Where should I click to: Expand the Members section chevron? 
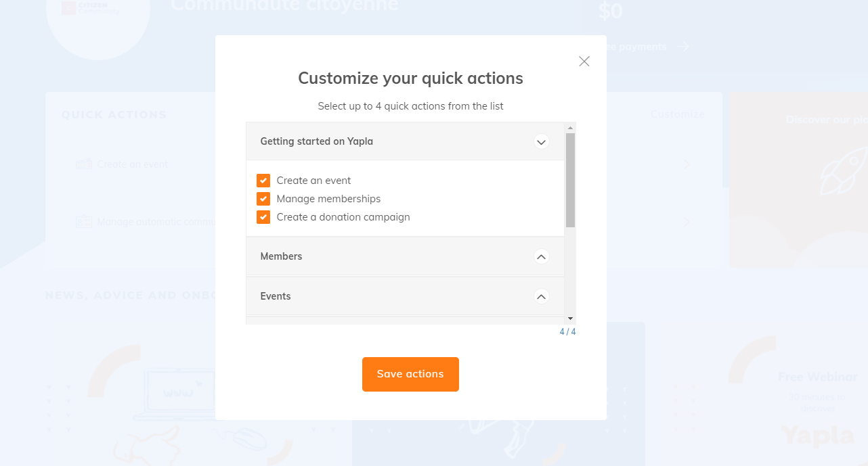tap(541, 256)
